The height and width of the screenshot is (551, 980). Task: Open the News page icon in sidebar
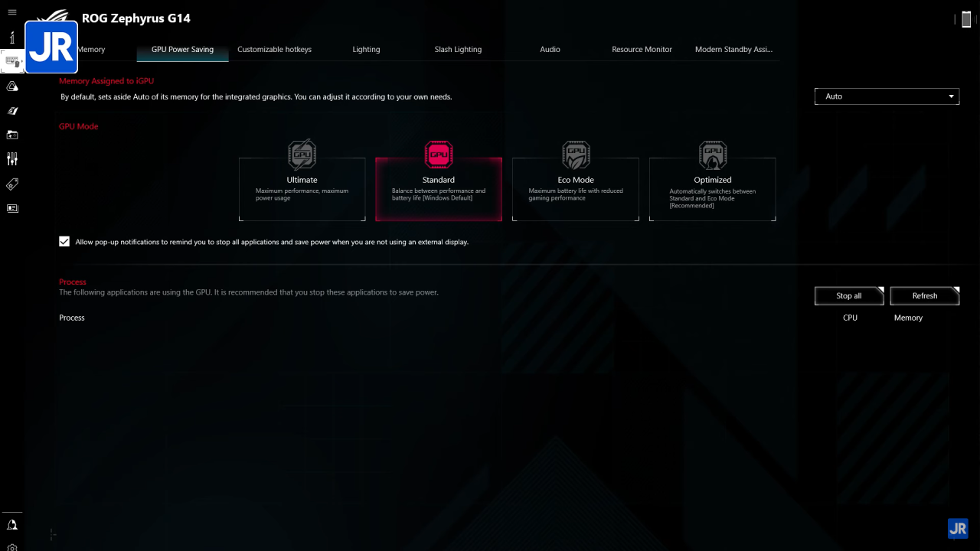tap(12, 208)
